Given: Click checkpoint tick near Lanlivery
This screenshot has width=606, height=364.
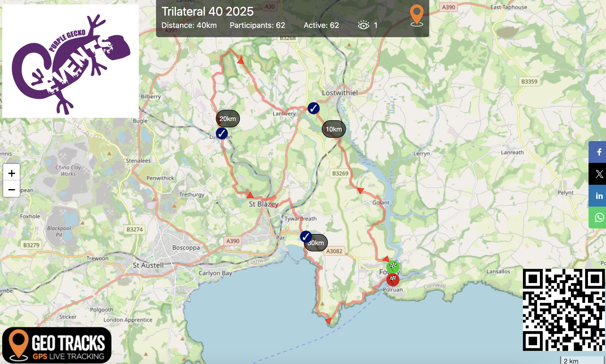Looking at the screenshot, I should point(313,108).
